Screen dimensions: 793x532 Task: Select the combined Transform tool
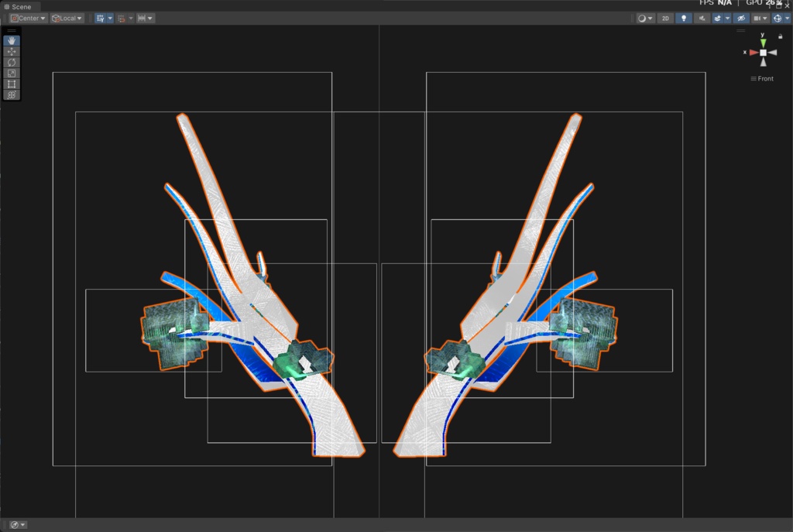[12, 95]
